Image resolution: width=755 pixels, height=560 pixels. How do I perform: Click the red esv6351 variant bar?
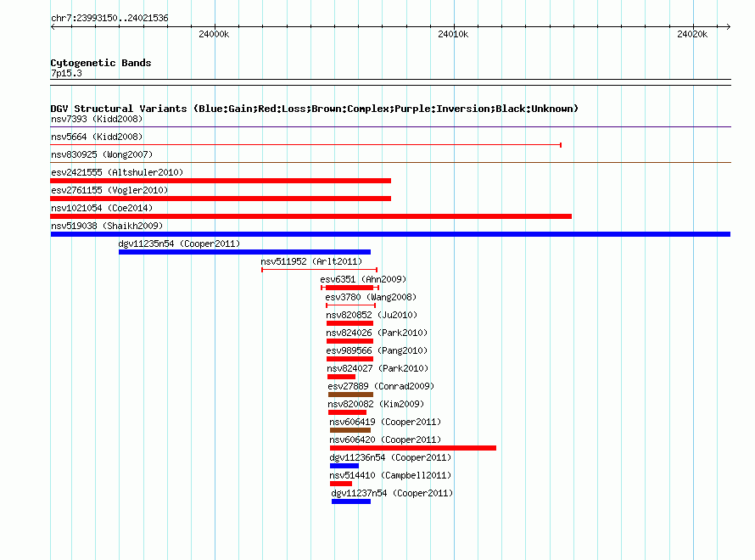[350, 288]
